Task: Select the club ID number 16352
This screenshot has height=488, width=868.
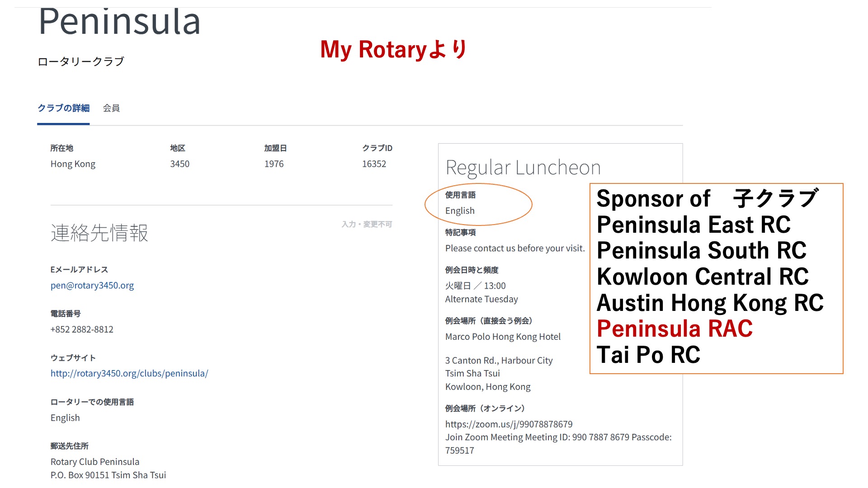Action: (x=374, y=164)
